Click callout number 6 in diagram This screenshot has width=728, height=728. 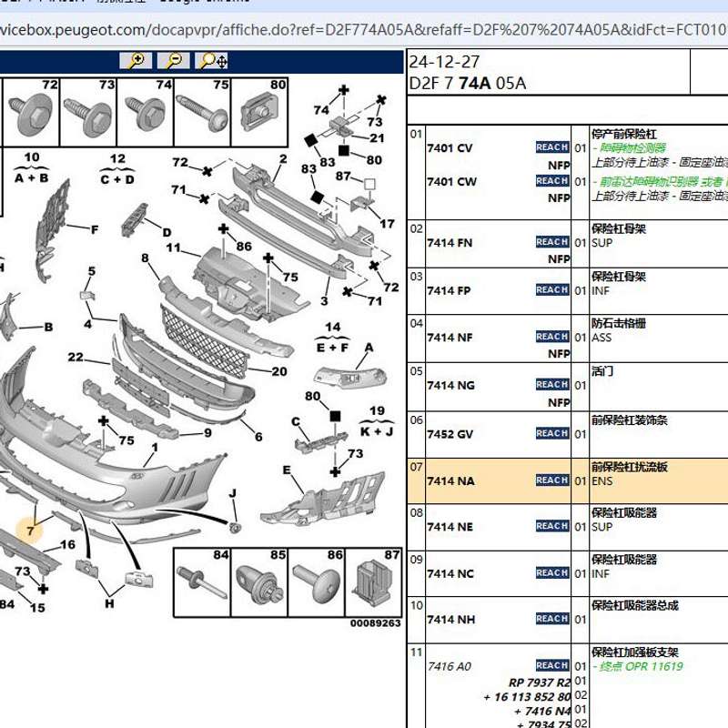click(x=258, y=437)
